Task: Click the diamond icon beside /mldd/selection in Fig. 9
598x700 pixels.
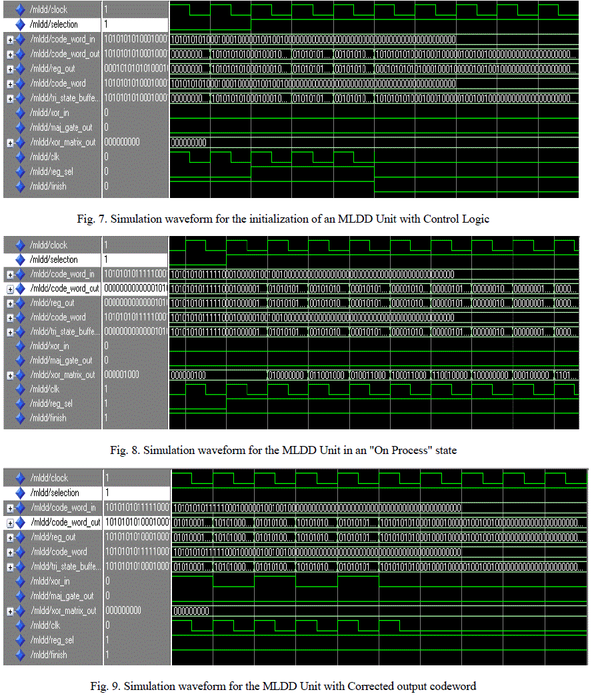Action: [x=20, y=492]
